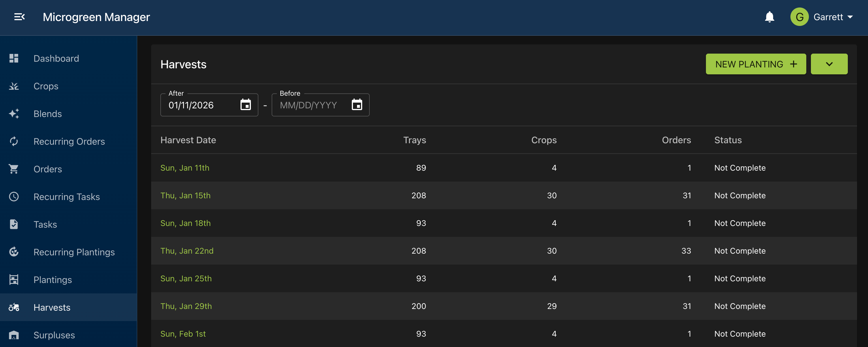Click the Crops sprout icon
Image resolution: width=868 pixels, height=347 pixels.
pyautogui.click(x=14, y=86)
